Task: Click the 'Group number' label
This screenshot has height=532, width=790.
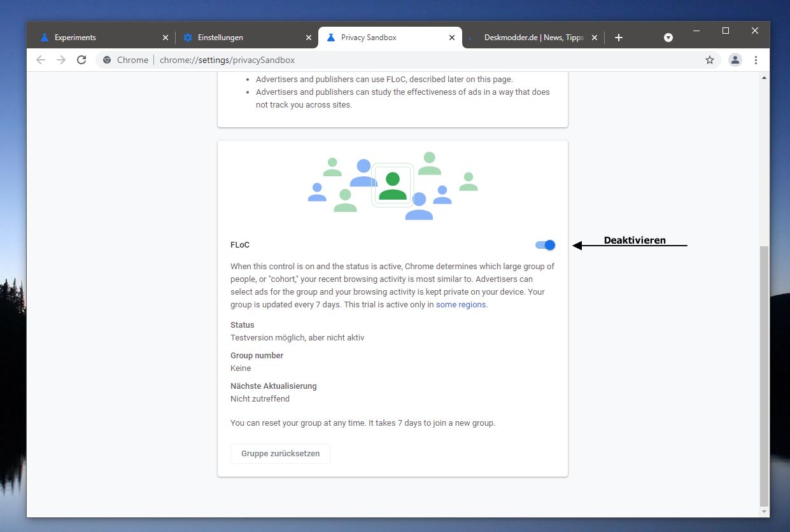Action: (257, 356)
